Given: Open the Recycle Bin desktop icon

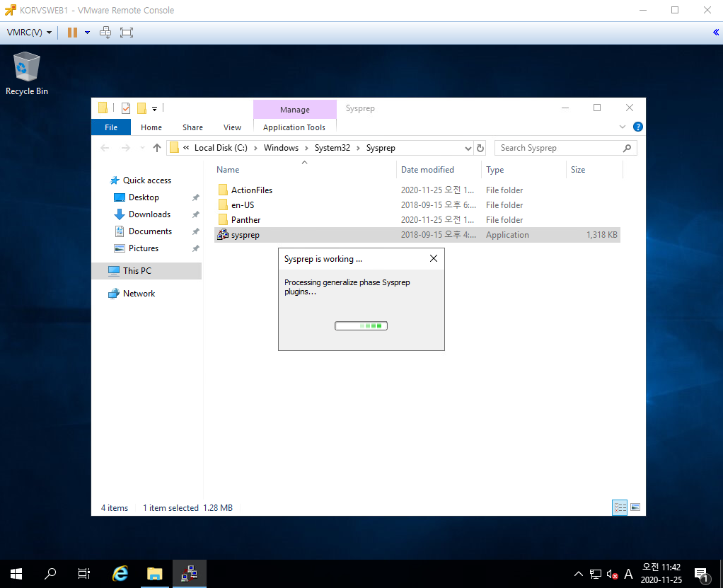Looking at the screenshot, I should point(27,74).
